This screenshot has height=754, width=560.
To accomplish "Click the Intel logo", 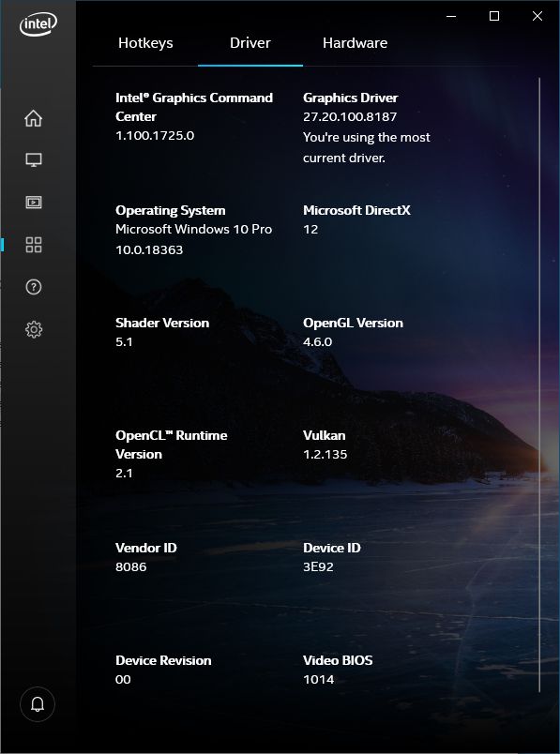I will (38, 24).
